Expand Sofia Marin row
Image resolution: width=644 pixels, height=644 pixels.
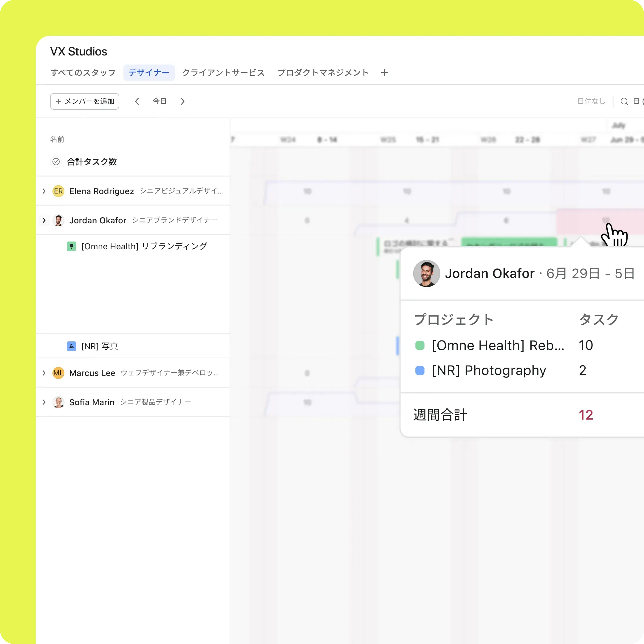coord(44,402)
